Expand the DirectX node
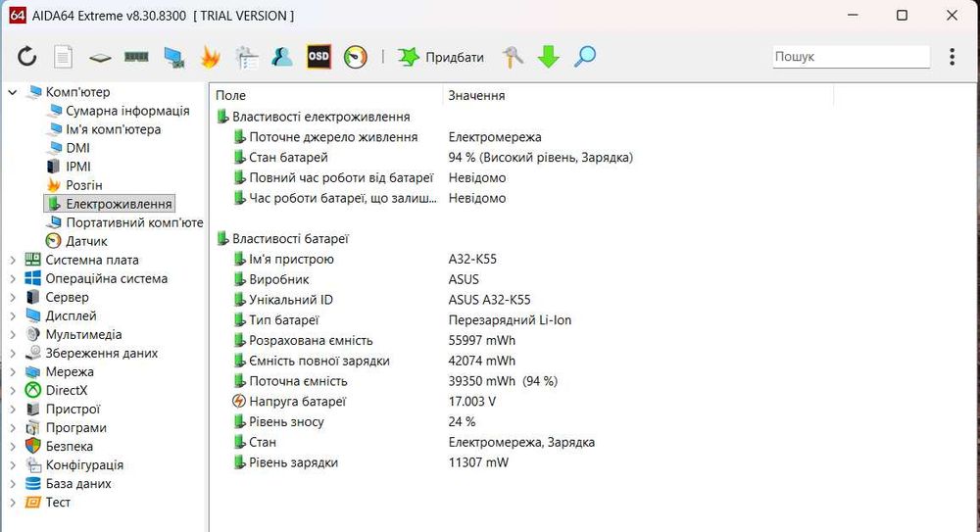 point(13,391)
